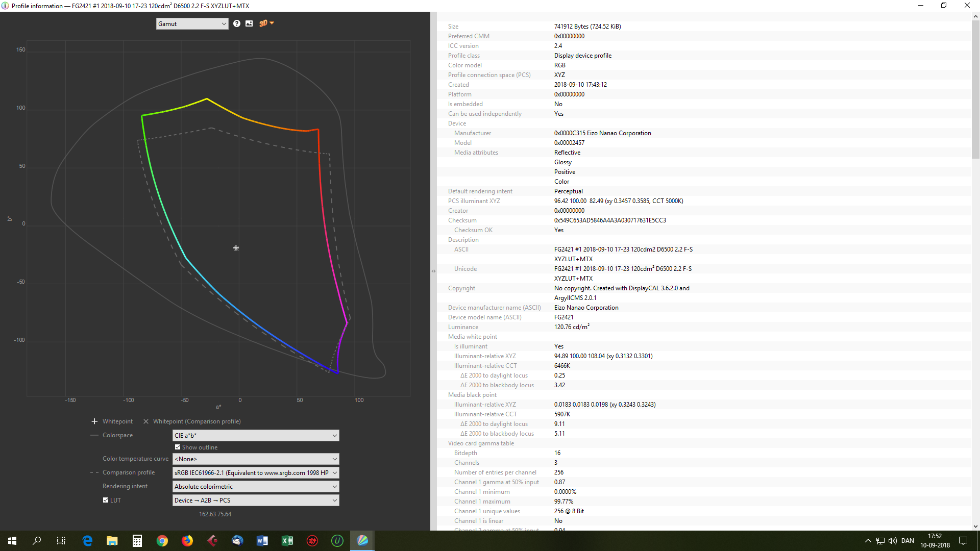Open the notification center icon
Screen dimensions: 980x551
point(964,541)
